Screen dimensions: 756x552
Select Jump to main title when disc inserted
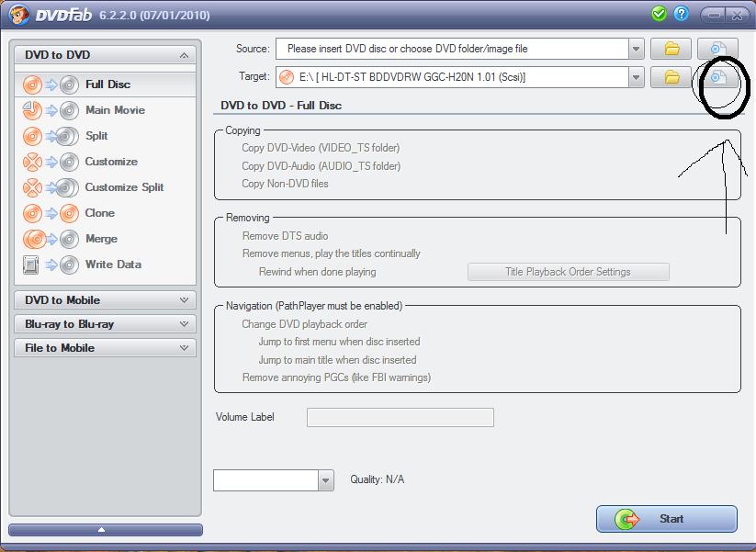pos(337,360)
